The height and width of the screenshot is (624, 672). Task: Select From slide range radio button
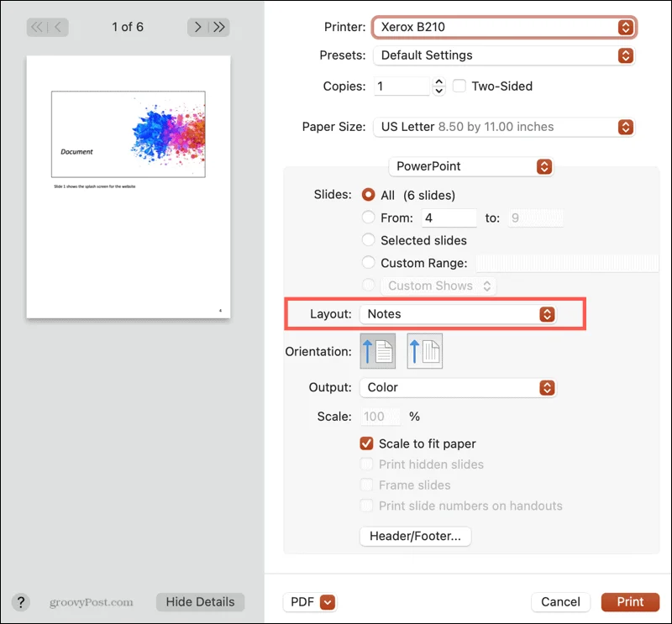[368, 218]
